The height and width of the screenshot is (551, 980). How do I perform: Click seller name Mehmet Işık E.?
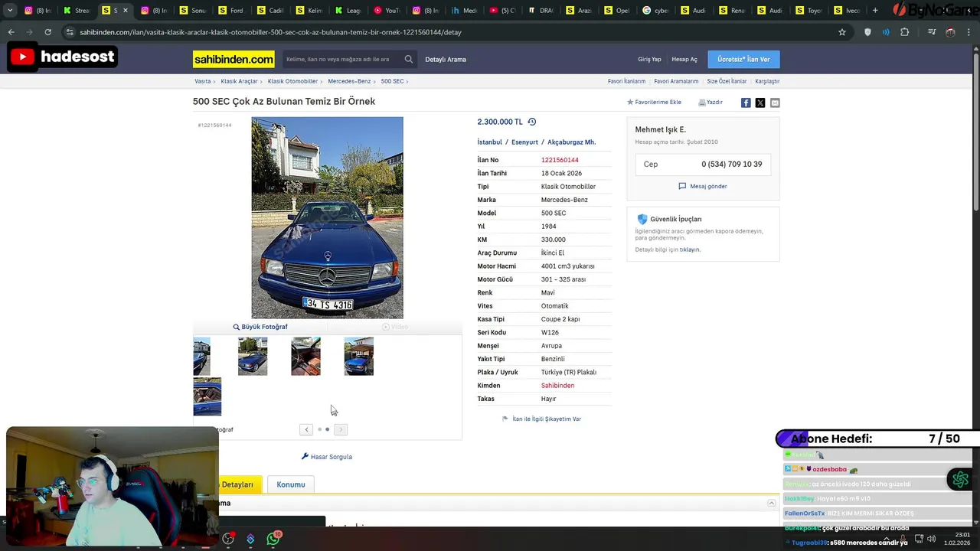pos(660,129)
